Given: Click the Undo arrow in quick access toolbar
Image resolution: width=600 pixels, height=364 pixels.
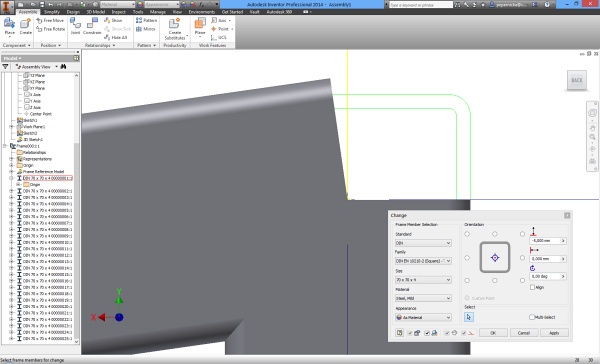Looking at the screenshot, I should tap(51, 5).
